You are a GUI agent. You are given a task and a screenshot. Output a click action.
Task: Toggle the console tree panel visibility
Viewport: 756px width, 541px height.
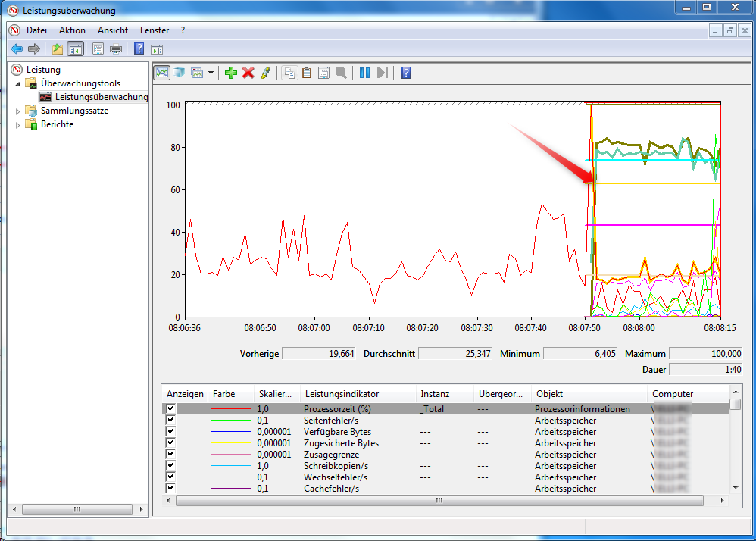76,48
